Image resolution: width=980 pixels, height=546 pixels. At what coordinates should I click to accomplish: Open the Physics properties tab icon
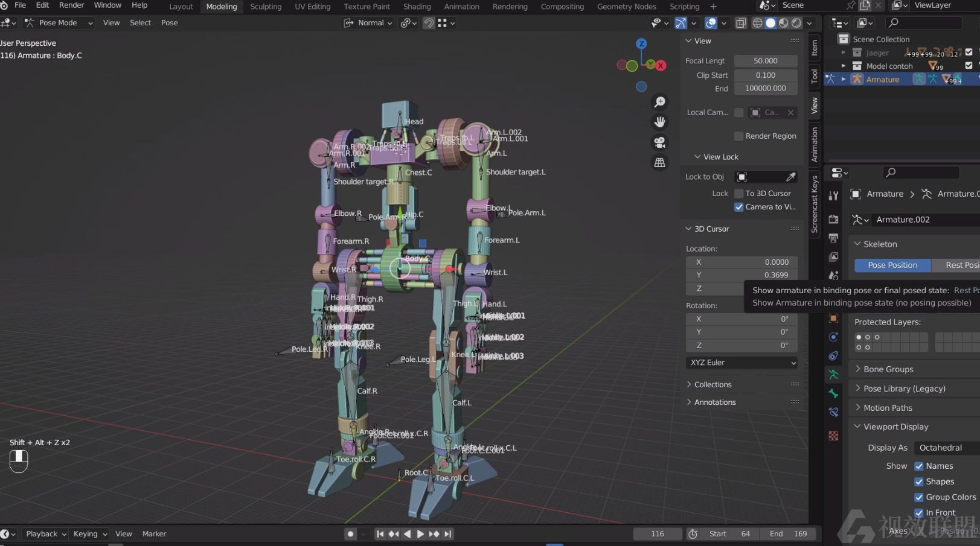pyautogui.click(x=833, y=337)
